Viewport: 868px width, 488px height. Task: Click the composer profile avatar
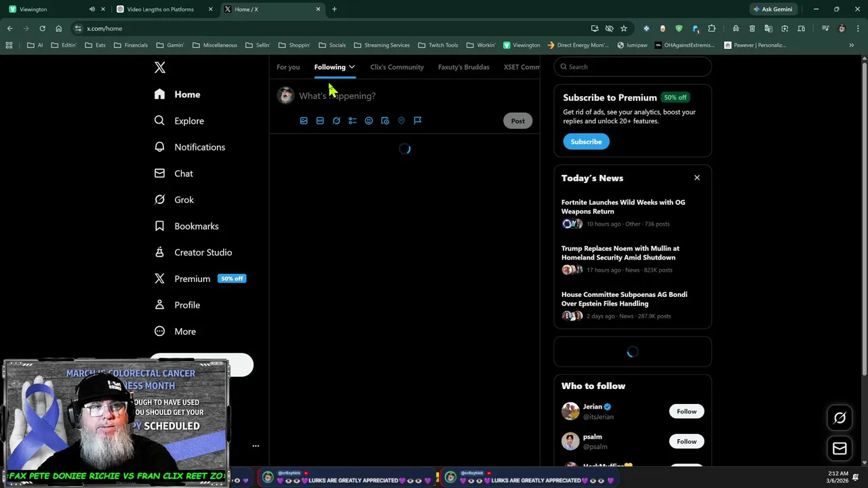pos(285,96)
